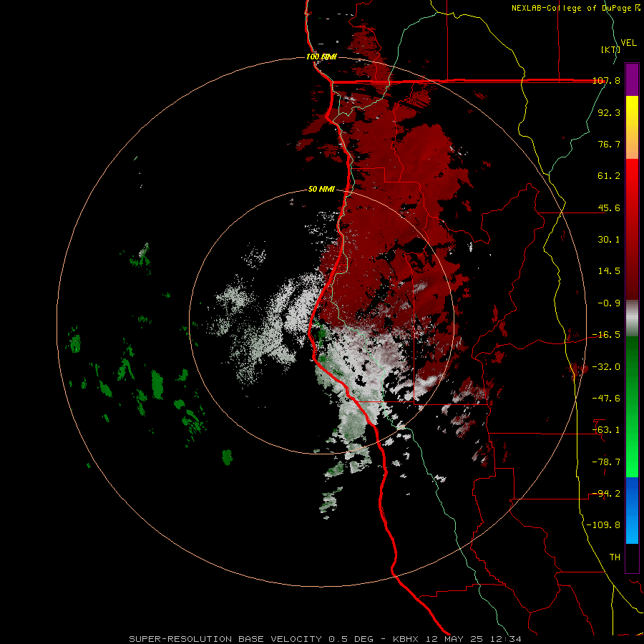The height and width of the screenshot is (644, 644).
Task: Pick the purple segment of the velocity color bar
Action: (632, 79)
